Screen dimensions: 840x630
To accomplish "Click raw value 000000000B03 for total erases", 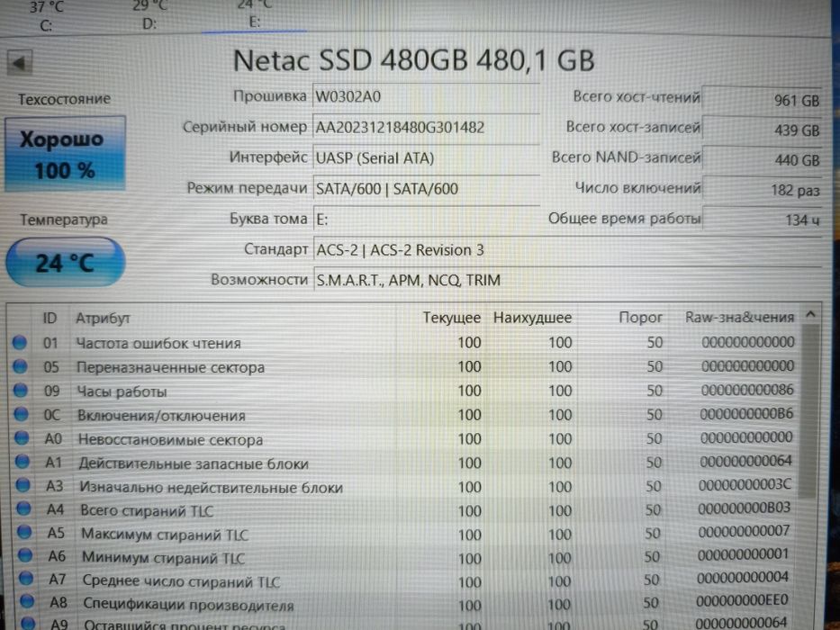I will coord(744,508).
